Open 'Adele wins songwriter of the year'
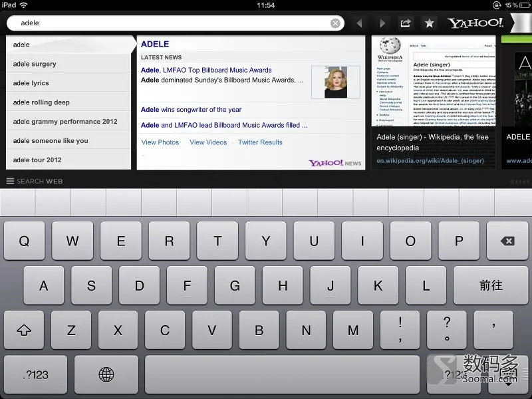The image size is (532, 399). click(x=191, y=110)
